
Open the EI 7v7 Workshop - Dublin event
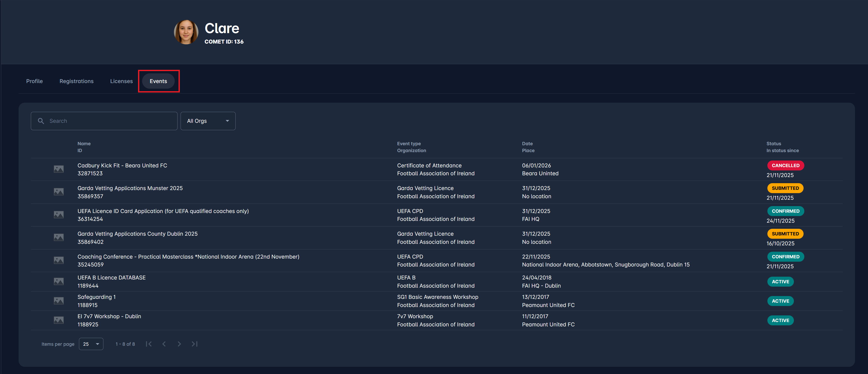(x=109, y=316)
